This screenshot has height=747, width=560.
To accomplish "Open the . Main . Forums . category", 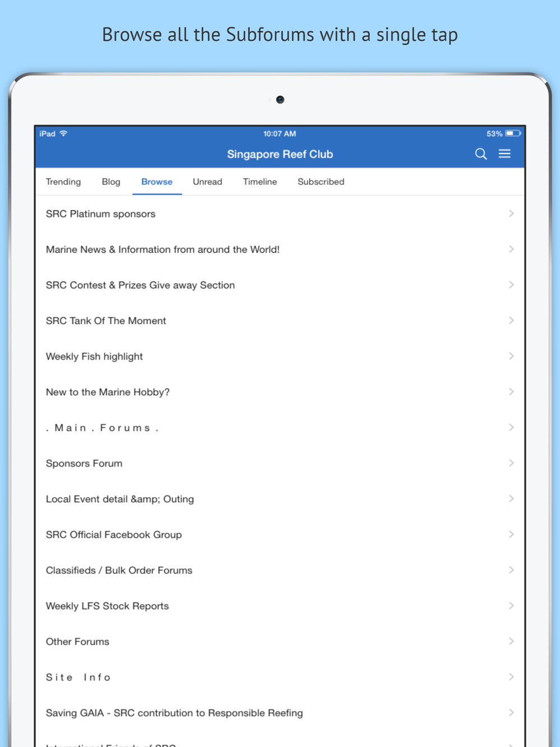I will coord(280,427).
